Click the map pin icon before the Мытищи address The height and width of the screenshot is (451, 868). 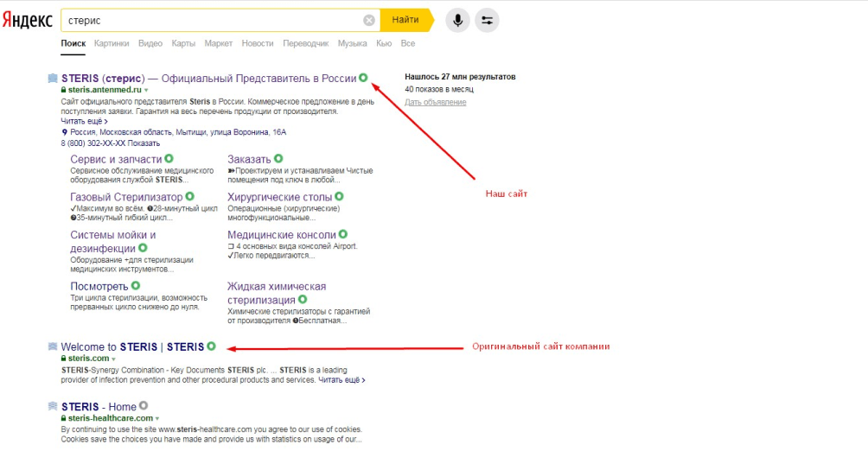tap(64, 132)
